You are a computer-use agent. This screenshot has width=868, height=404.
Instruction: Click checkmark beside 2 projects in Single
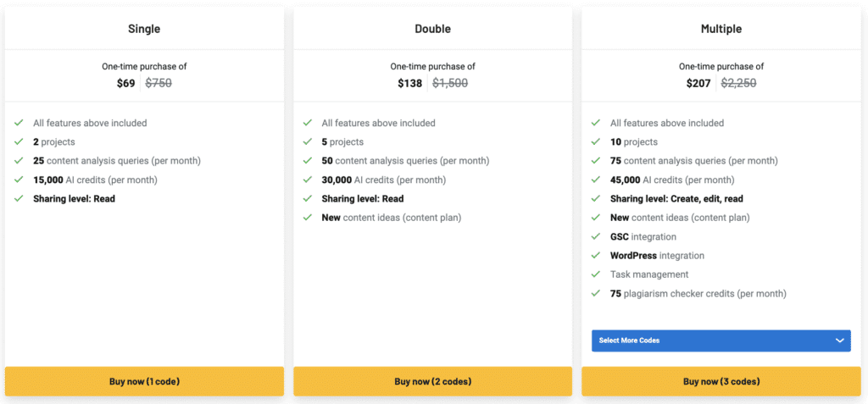click(19, 142)
